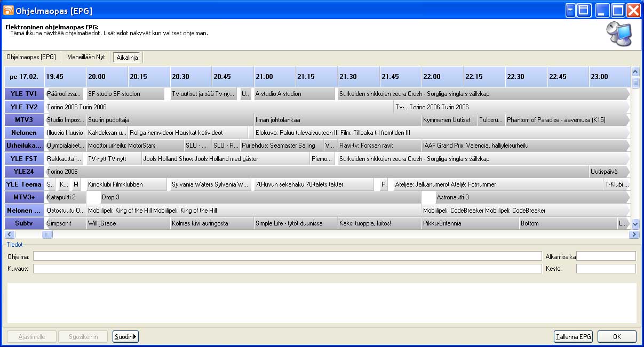The image size is (644, 347).
Task: Select 'Purjehdus: Seamaster Sailing' program
Action: 281,146
